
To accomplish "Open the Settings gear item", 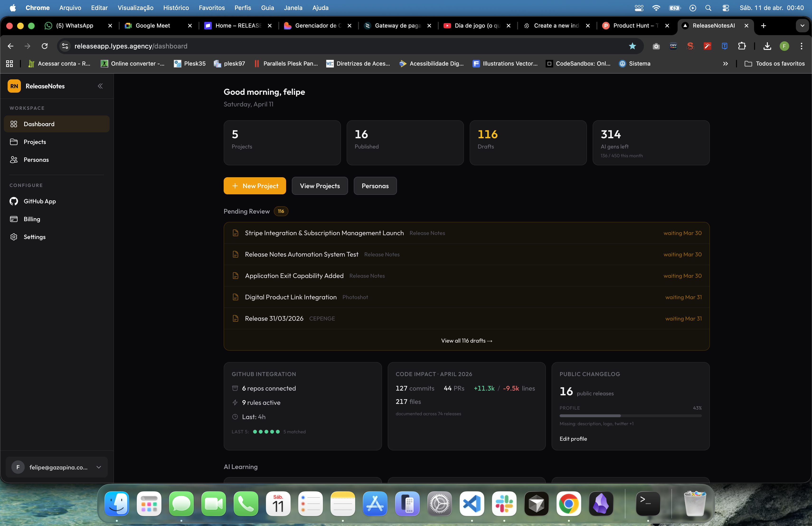I will (34, 237).
